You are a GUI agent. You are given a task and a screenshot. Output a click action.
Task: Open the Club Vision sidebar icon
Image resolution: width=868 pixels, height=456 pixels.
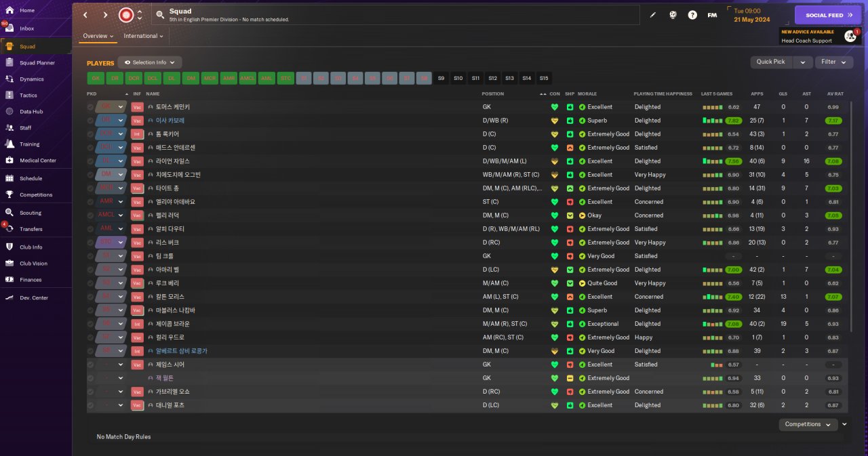pos(9,263)
